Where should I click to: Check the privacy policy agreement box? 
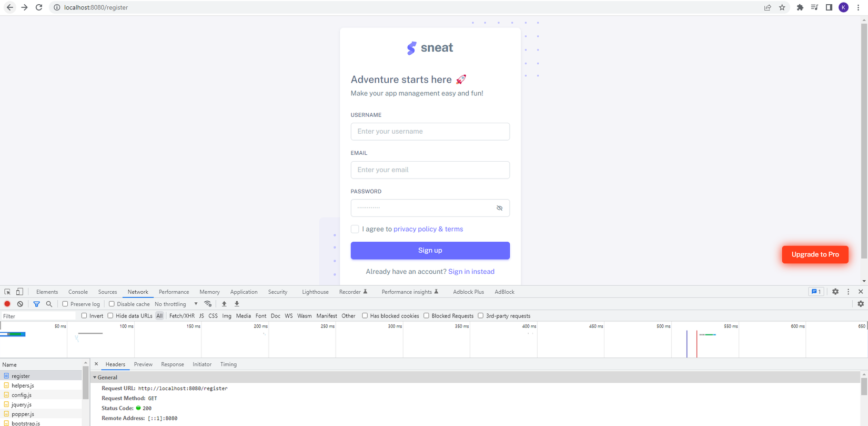(x=355, y=229)
